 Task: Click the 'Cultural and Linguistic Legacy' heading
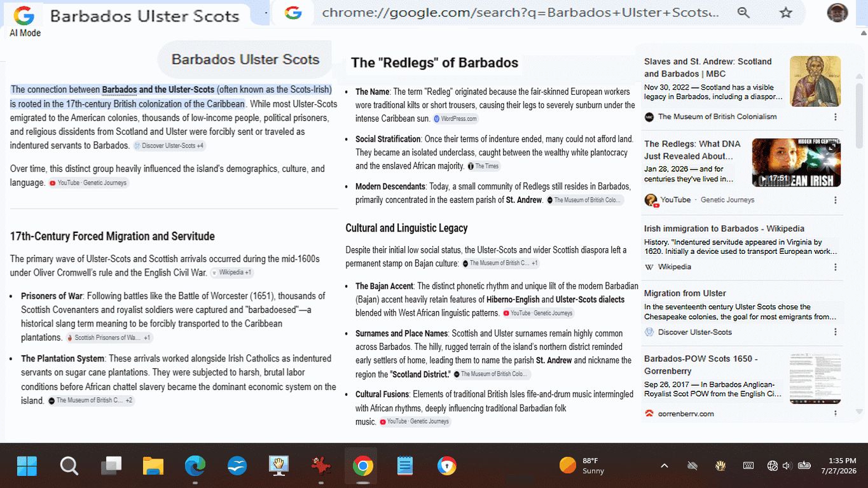(406, 228)
